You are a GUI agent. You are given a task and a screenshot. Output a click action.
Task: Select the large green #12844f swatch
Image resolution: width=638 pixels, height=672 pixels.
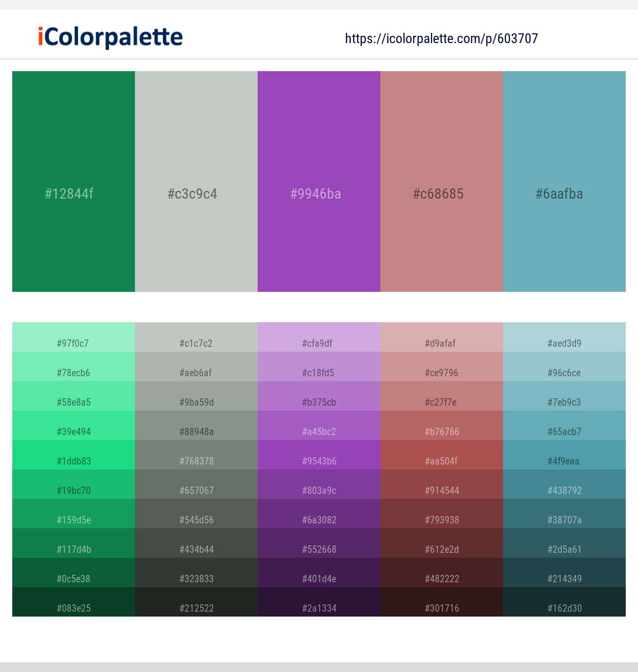coord(74,181)
